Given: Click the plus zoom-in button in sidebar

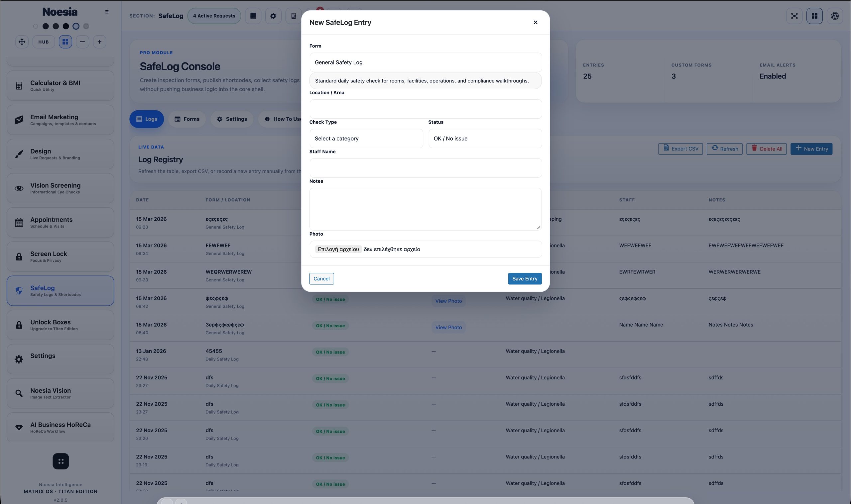Looking at the screenshot, I should (99, 42).
